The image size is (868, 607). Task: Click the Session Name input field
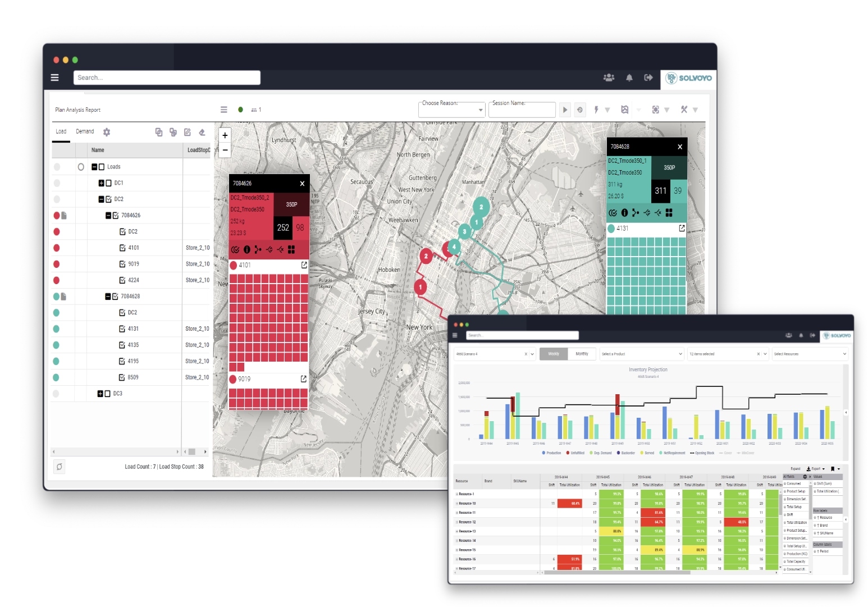(x=522, y=109)
